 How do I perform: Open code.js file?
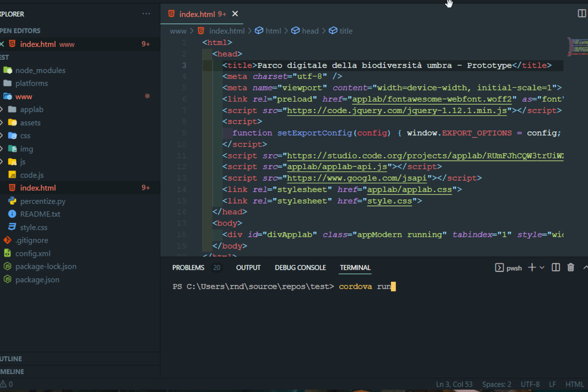point(32,175)
